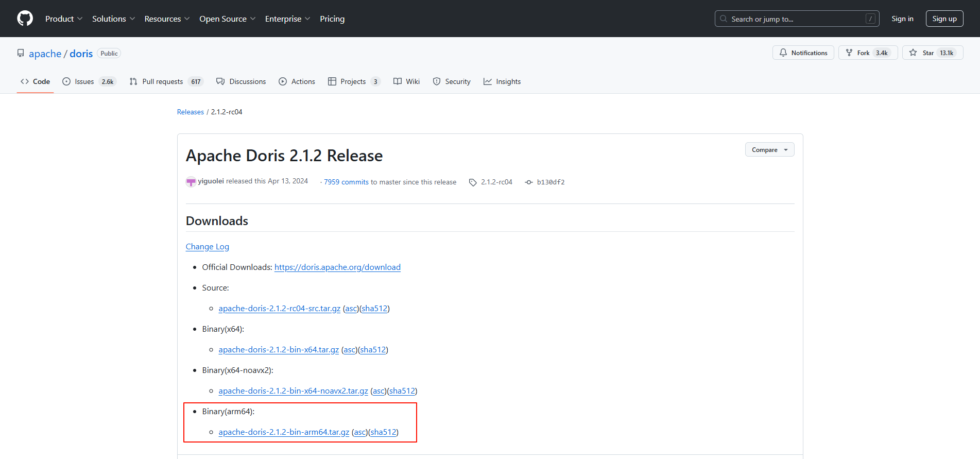Open the Wiki tab
This screenshot has height=459, width=980.
(x=406, y=81)
